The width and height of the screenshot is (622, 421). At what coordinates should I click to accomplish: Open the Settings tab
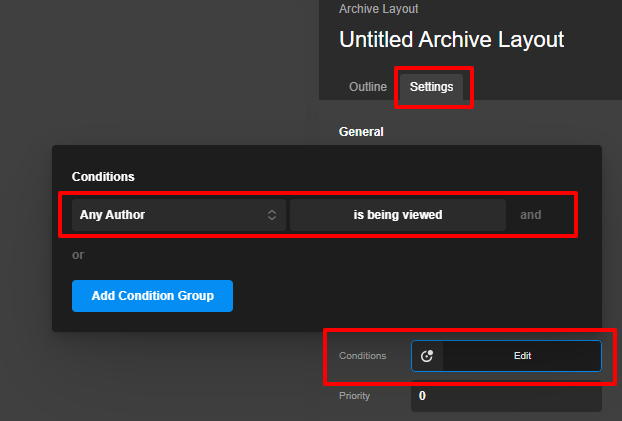coord(431,87)
